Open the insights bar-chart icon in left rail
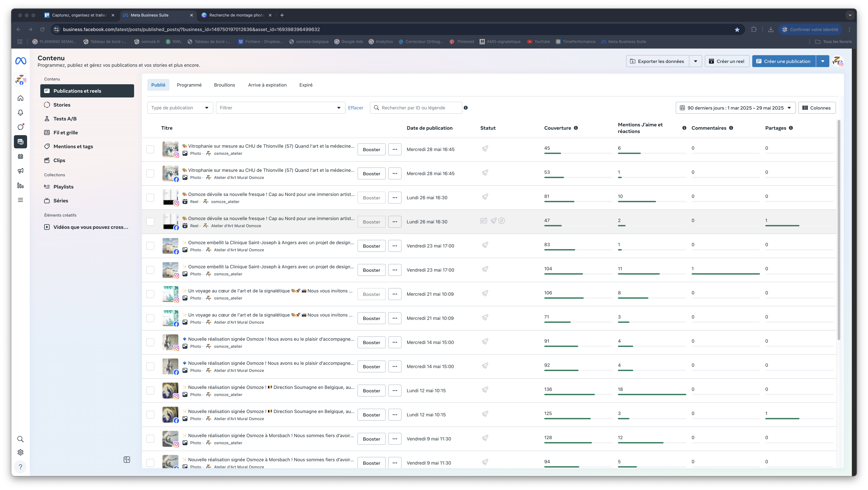This screenshot has height=490, width=868. tap(20, 185)
